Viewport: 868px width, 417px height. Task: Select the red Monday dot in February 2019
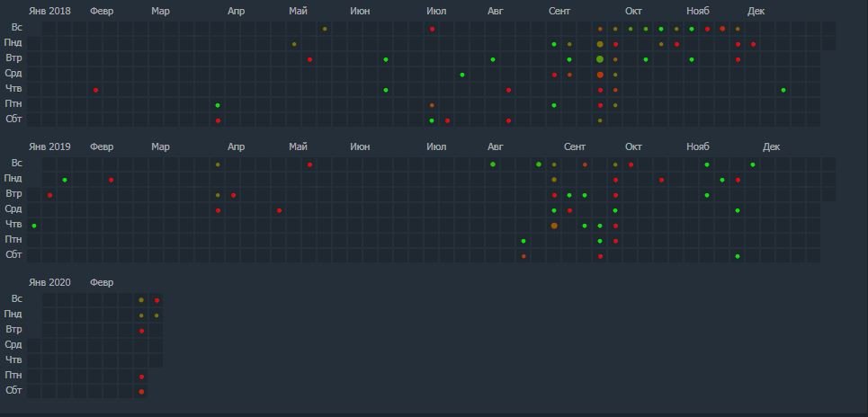111,180
